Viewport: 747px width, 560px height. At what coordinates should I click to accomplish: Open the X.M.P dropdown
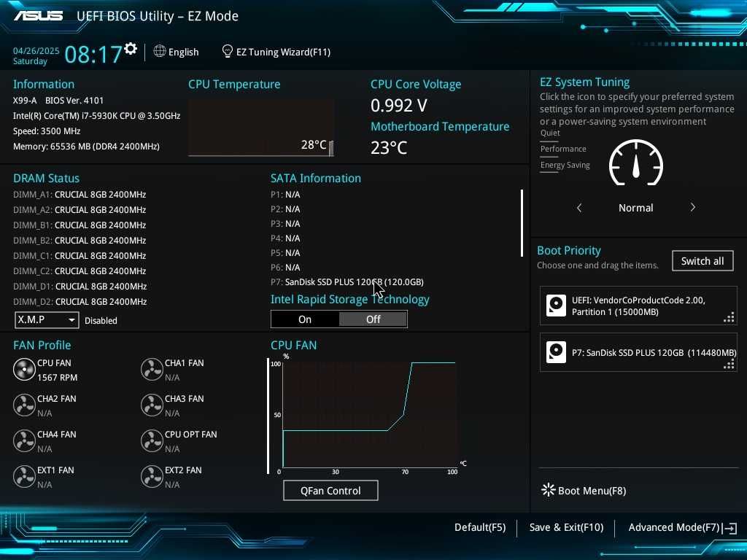pos(47,320)
